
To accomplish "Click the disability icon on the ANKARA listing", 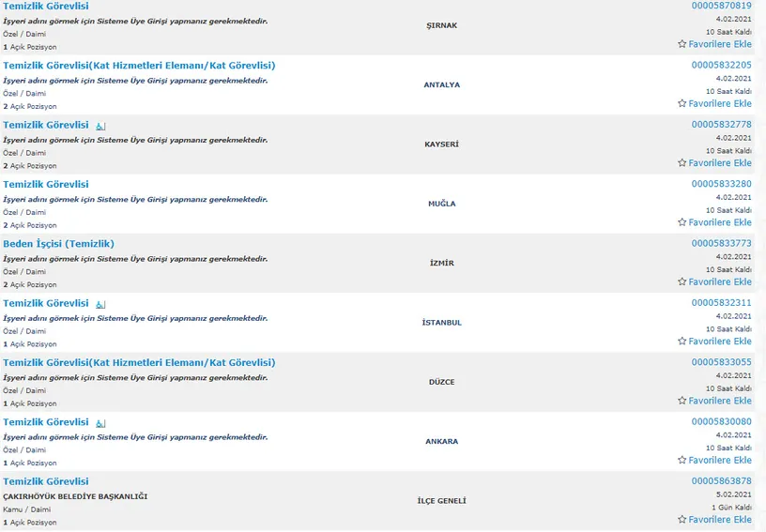I will pyautogui.click(x=101, y=423).
